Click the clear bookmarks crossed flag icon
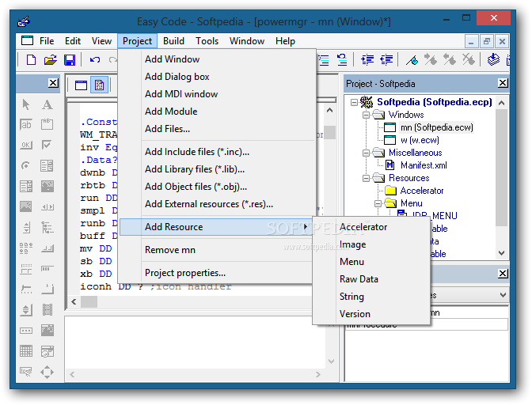532x405 pixels. pyautogui.click(x=469, y=59)
